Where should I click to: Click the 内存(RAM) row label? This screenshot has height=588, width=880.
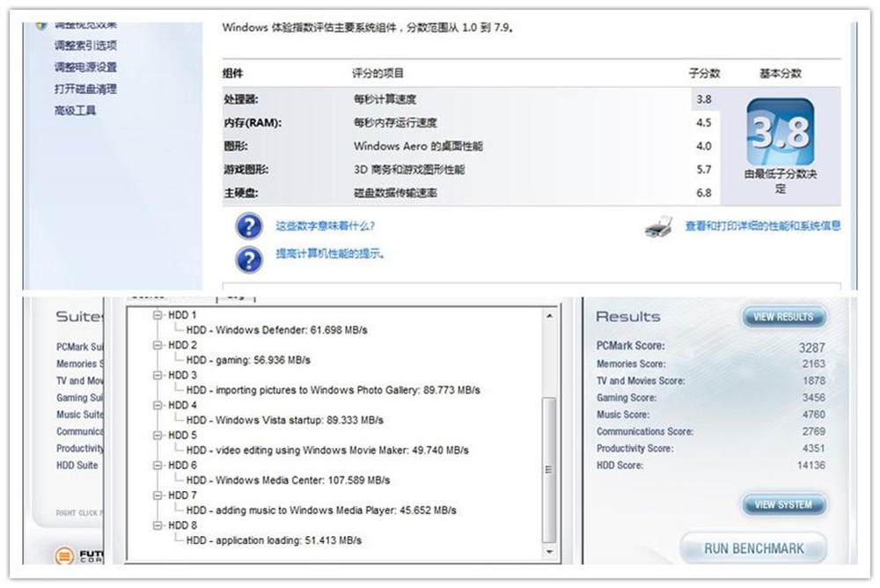253,122
